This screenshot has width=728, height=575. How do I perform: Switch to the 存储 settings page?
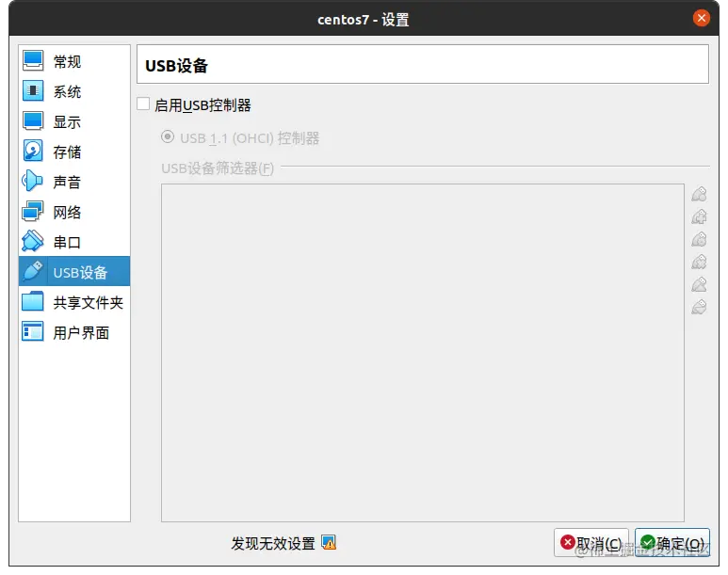tap(74, 152)
